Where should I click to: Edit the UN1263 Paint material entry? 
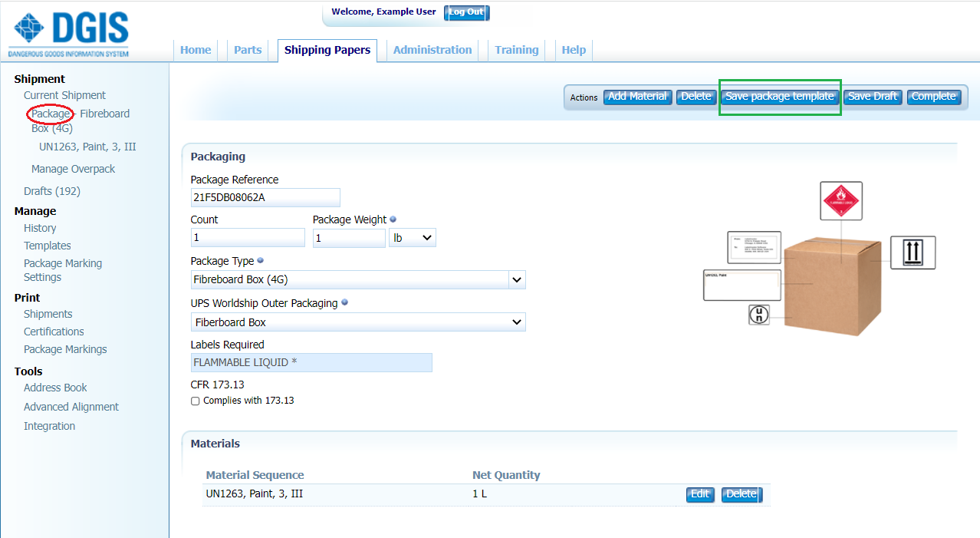pos(699,494)
